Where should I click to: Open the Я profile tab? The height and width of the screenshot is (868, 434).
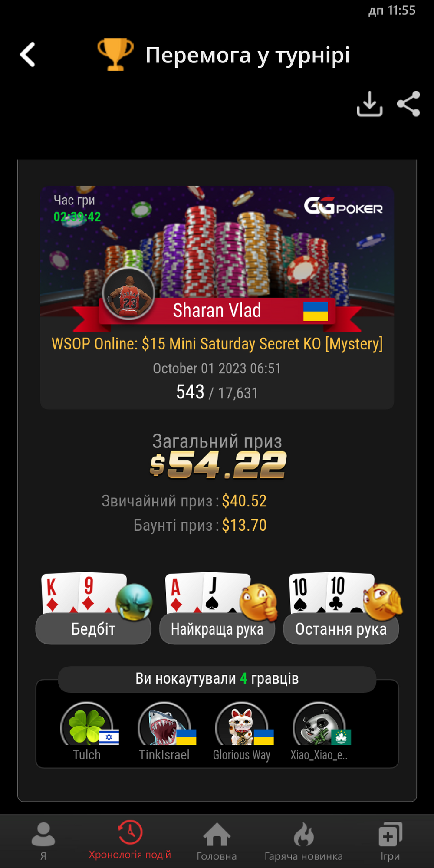(x=43, y=841)
